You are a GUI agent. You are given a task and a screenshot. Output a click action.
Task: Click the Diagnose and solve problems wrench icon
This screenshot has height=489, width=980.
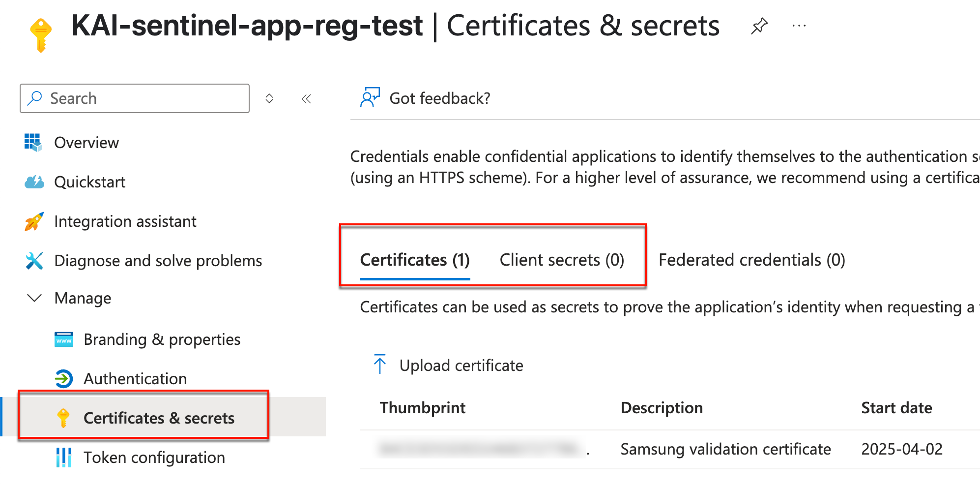coord(34,261)
